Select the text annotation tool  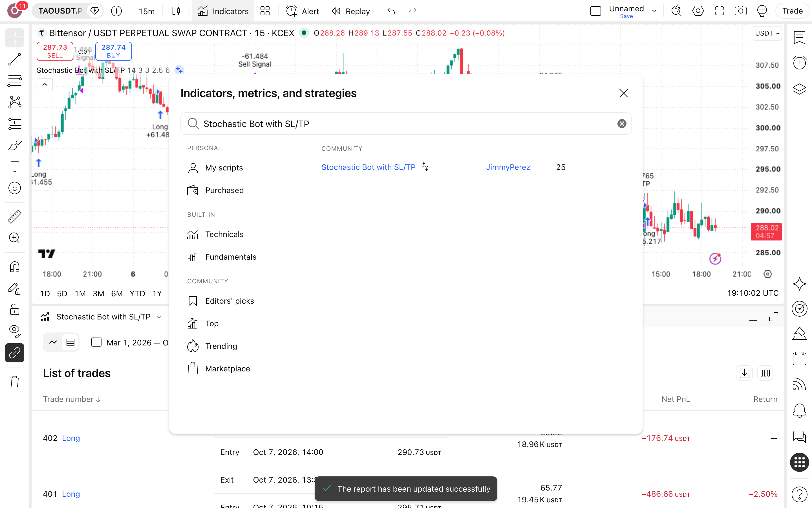[15, 167]
